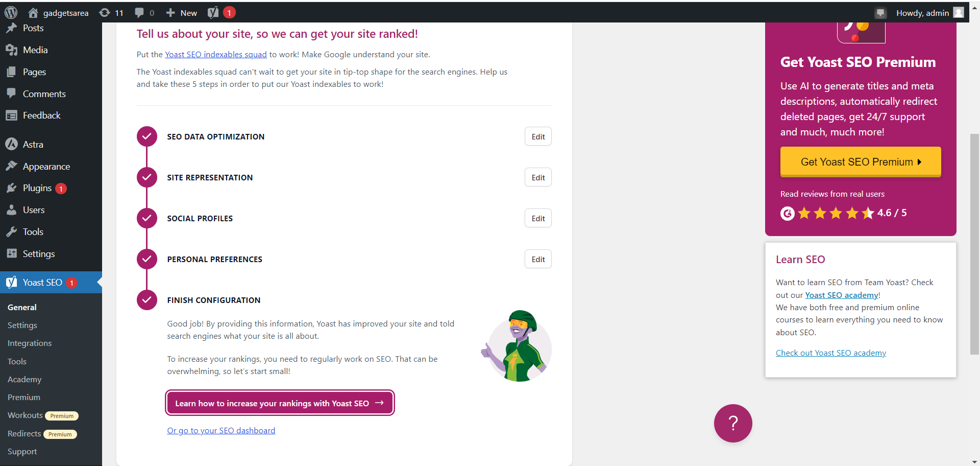Click Get Yoast SEO Premium button

pyautogui.click(x=861, y=162)
